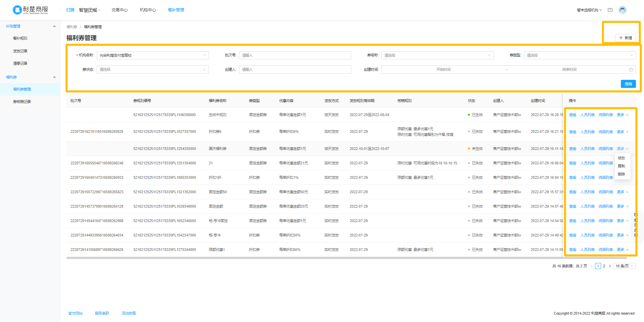Screen dimensions: 644x322
Task: Open the 机构名称 dropdown
Action: (153, 55)
